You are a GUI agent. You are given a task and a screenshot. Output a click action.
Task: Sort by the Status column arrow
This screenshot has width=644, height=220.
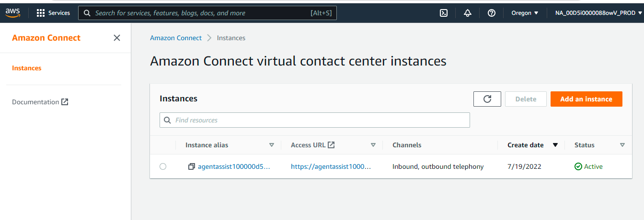click(622, 145)
